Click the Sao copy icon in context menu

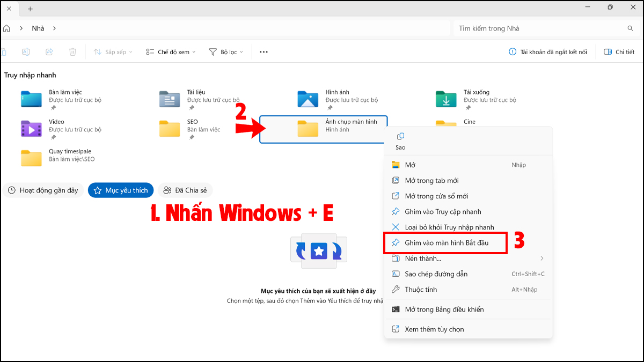tap(400, 137)
